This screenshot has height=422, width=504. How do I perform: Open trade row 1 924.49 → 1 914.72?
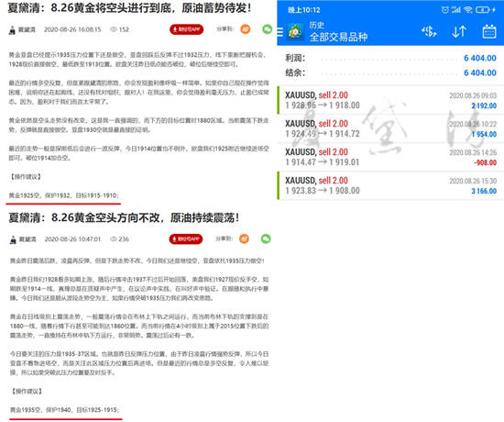click(x=390, y=128)
